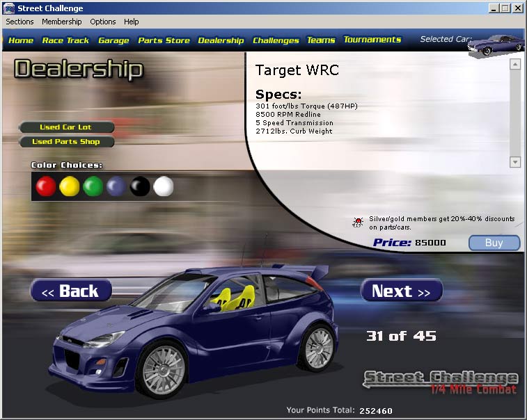Click the '31 of 45' car counter
Screen dimensions: 527x420
401,336
